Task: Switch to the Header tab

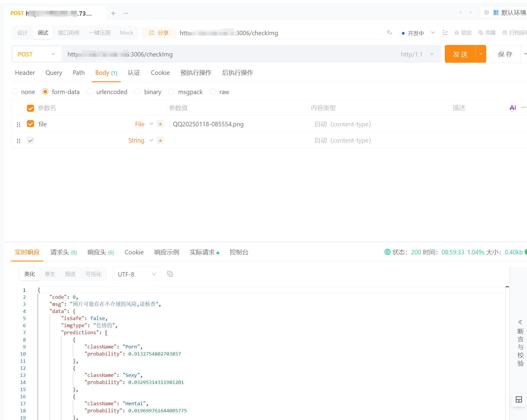Action: pos(25,73)
